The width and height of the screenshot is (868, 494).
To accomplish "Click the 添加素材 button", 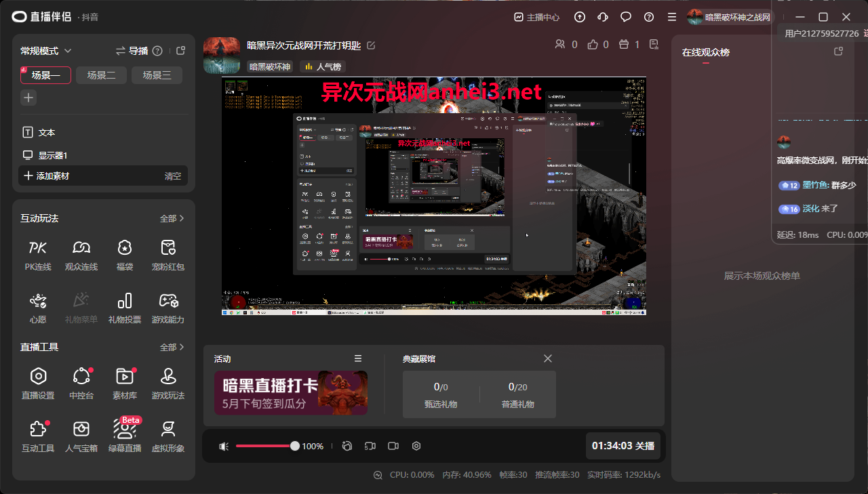I will (x=46, y=176).
